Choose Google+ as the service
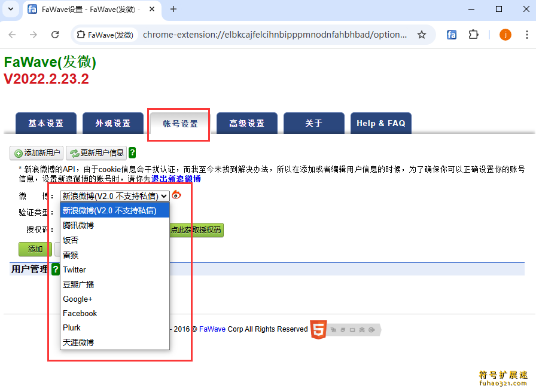 click(x=115, y=299)
